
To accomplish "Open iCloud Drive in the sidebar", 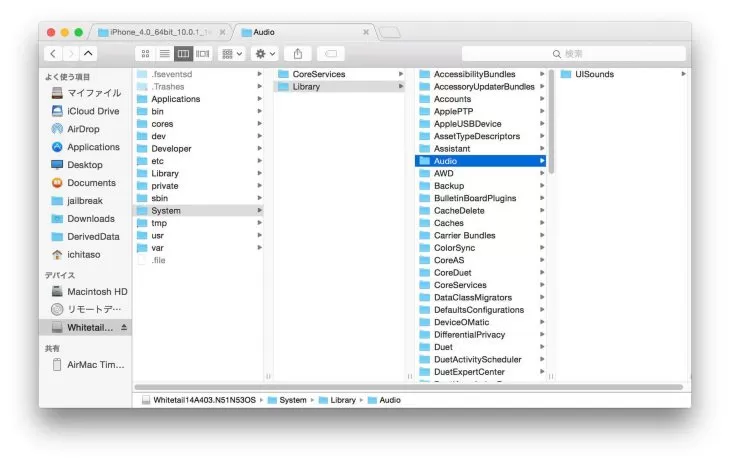I will [86, 111].
